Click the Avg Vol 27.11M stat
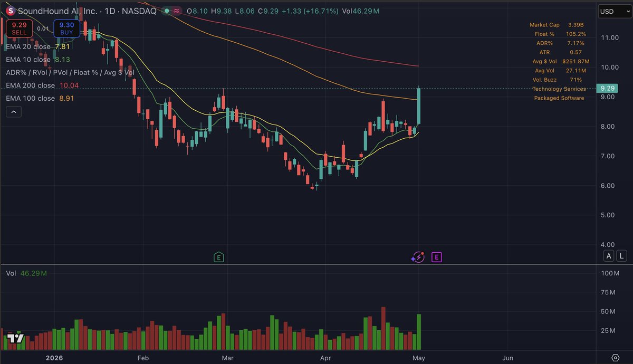This screenshot has width=633, height=364. 562,71
